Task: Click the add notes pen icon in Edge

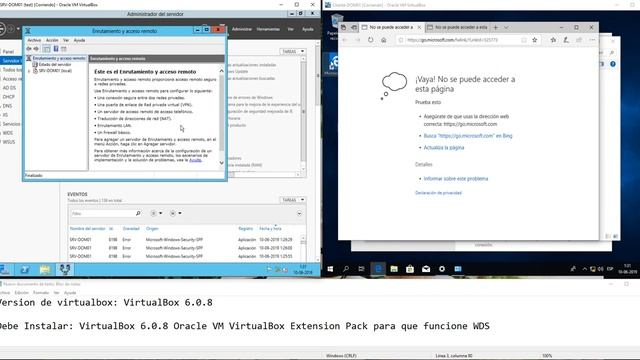Action: pyautogui.click(x=566, y=40)
